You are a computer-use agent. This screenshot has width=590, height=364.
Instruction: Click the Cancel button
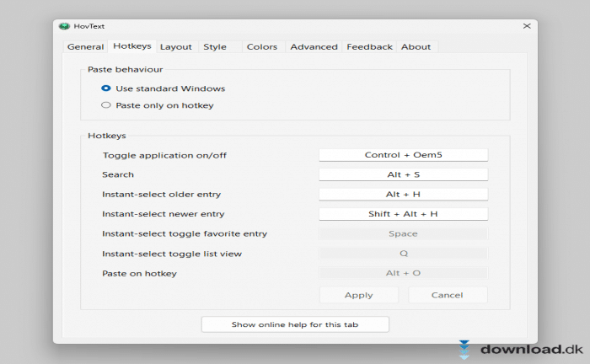tap(448, 295)
